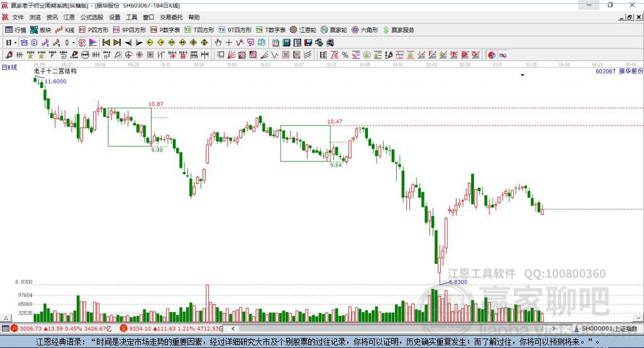Open the 9T四方形 tool
The image size is (644, 348).
click(x=235, y=30)
